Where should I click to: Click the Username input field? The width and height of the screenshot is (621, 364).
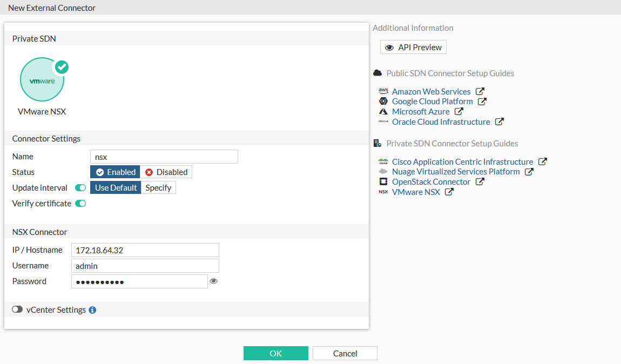145,266
